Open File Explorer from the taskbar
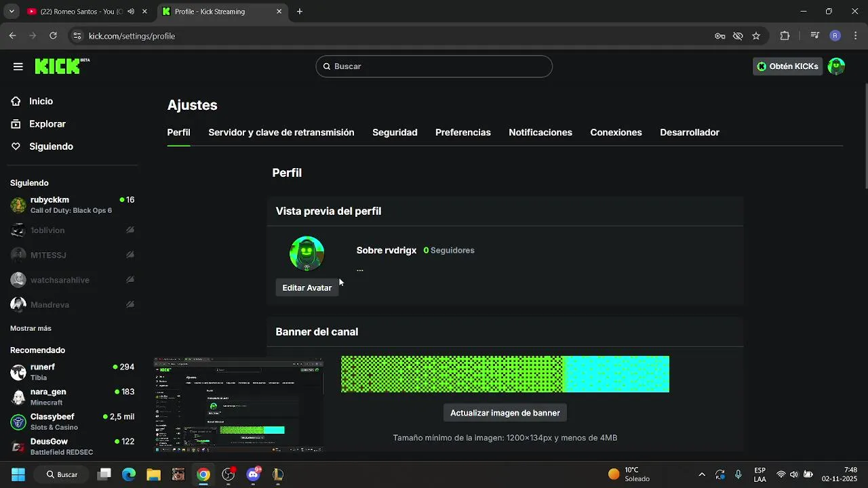 pyautogui.click(x=153, y=474)
